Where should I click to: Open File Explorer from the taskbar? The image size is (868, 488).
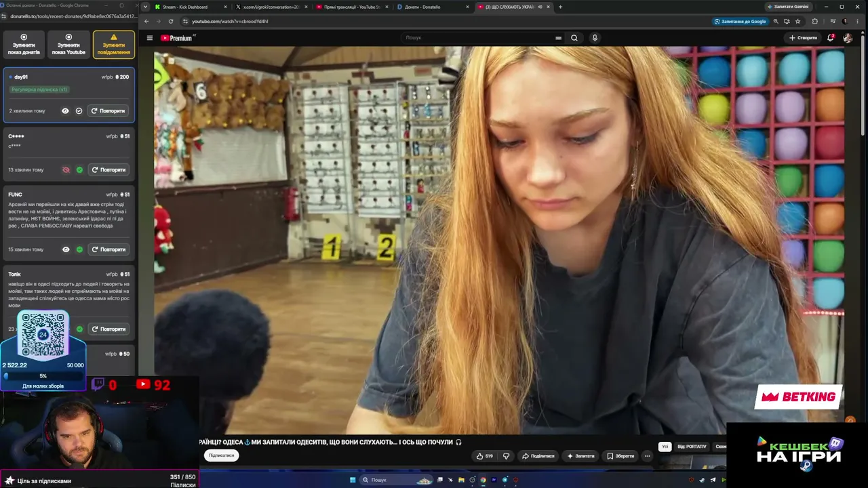click(x=461, y=480)
